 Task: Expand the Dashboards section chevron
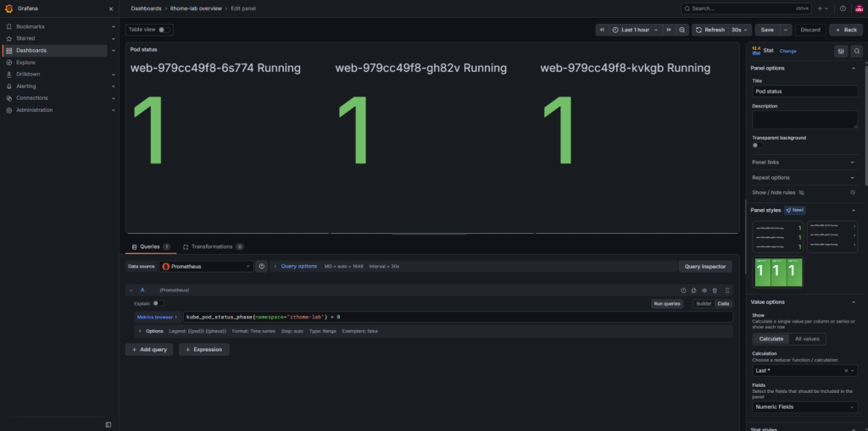pyautogui.click(x=114, y=50)
